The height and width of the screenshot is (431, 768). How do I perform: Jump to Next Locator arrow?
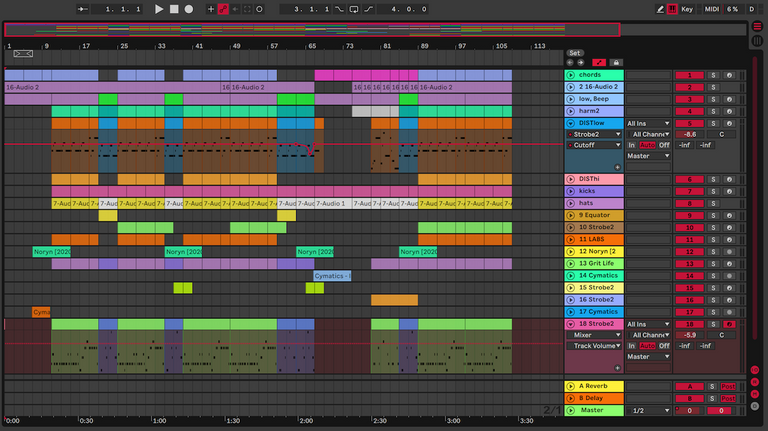tap(580, 63)
